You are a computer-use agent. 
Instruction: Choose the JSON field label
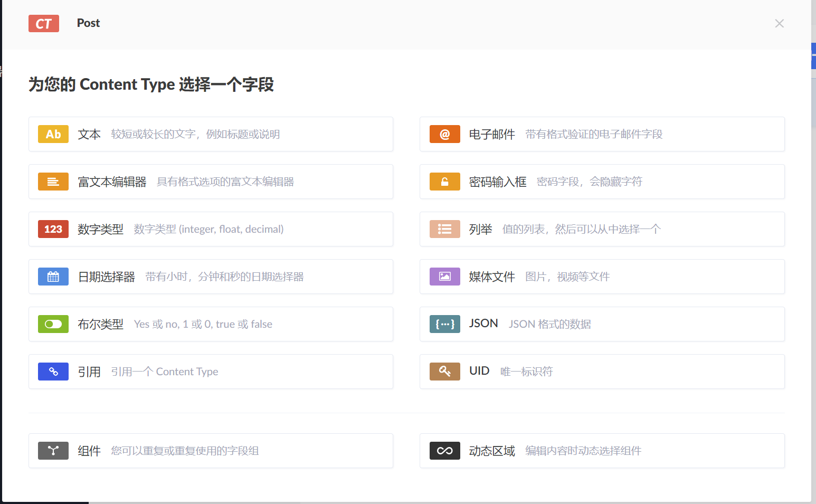pyautogui.click(x=483, y=324)
